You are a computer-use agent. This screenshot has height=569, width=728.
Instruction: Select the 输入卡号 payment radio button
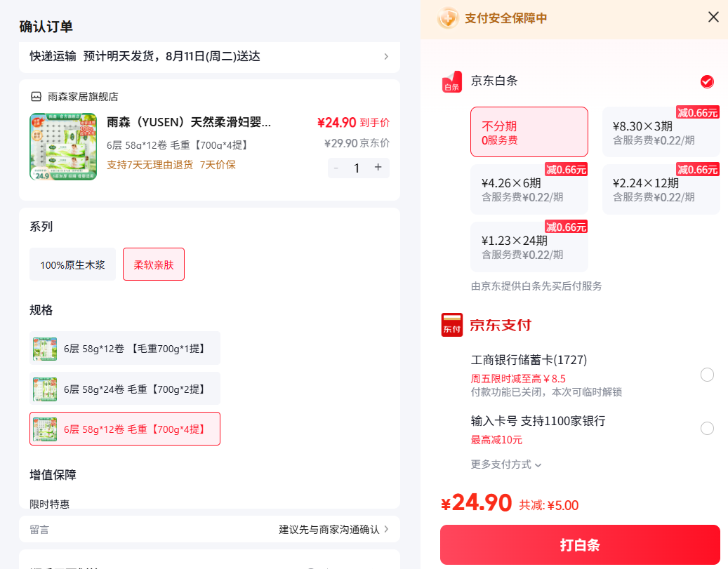[x=707, y=428]
